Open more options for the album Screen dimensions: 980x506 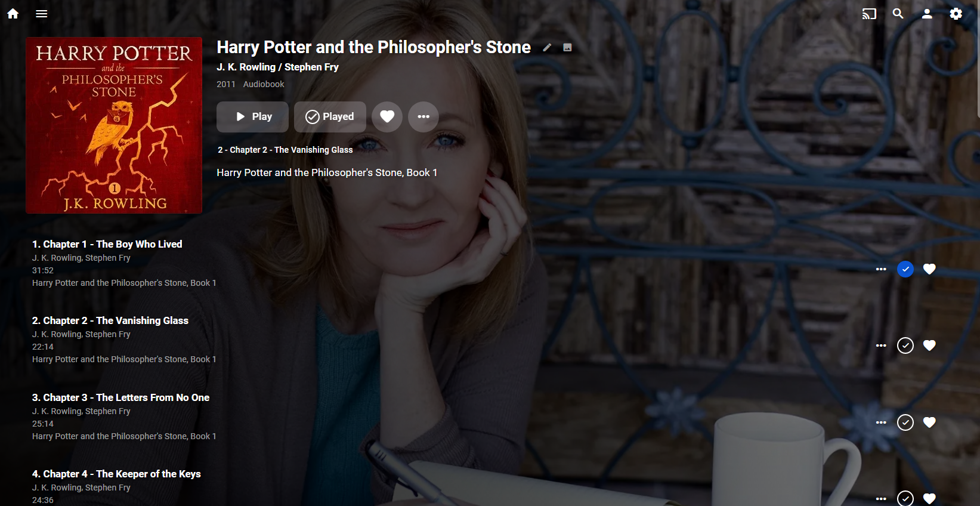click(x=423, y=117)
